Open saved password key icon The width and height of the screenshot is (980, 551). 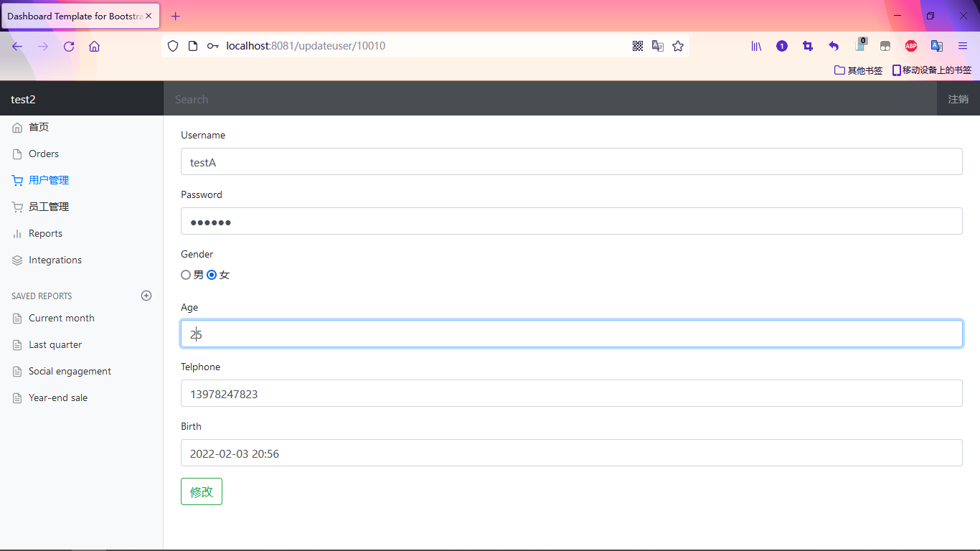tap(212, 46)
